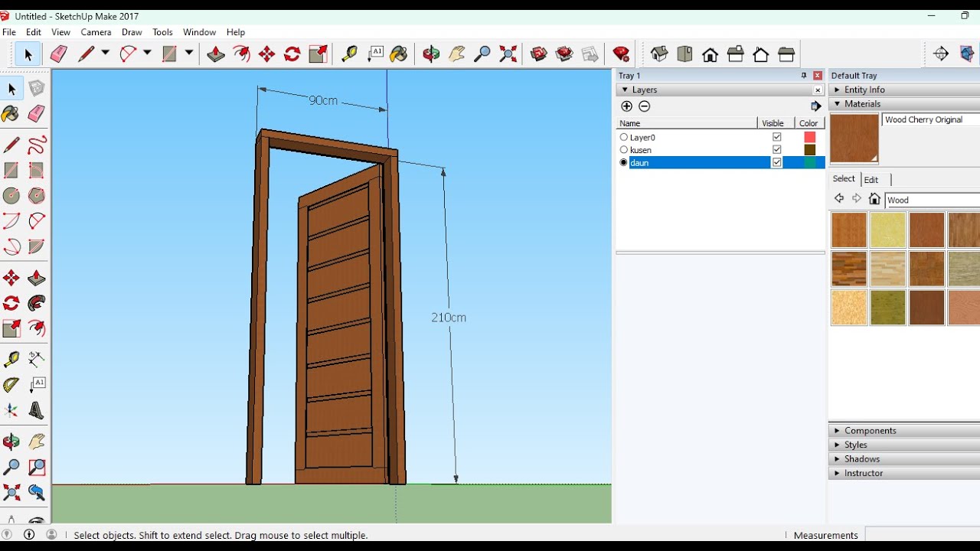Delete layer with minus button
This screenshot has width=980, height=551.
[645, 106]
